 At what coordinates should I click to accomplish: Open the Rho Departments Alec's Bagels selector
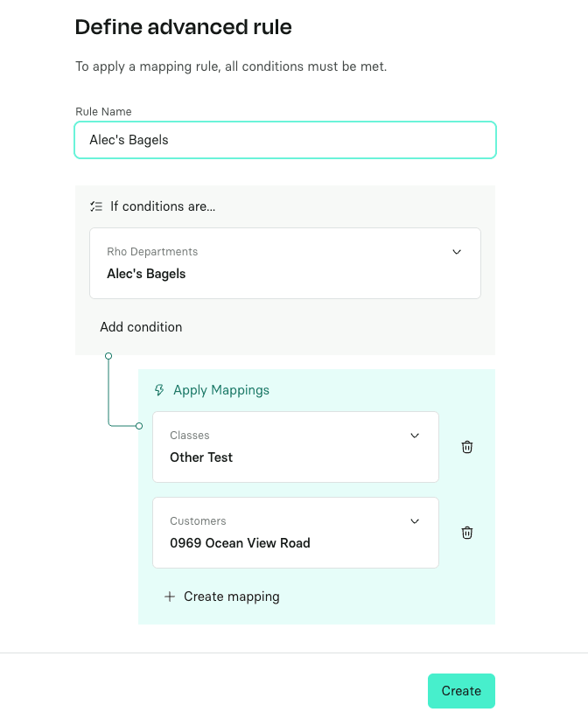pyautogui.click(x=285, y=263)
